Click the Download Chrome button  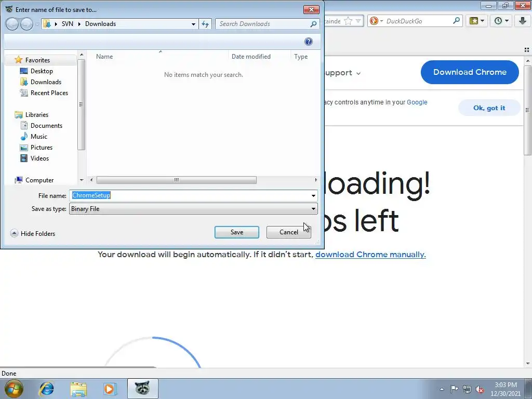click(470, 72)
